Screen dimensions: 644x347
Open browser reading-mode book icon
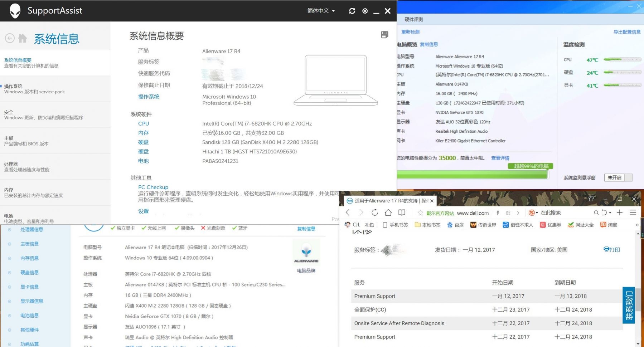coord(402,212)
